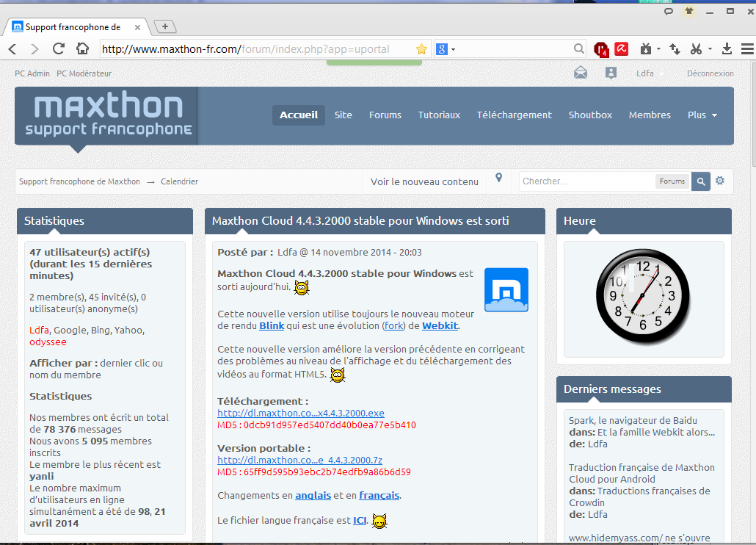Reload the page with the refresh icon
Image resolution: width=756 pixels, height=545 pixels.
(x=58, y=48)
